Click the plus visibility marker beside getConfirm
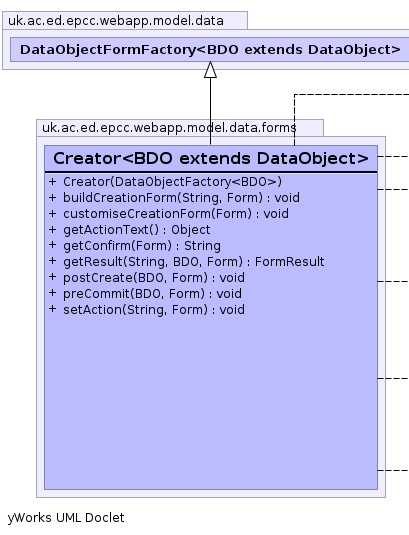The image size is (409, 535). (52, 245)
